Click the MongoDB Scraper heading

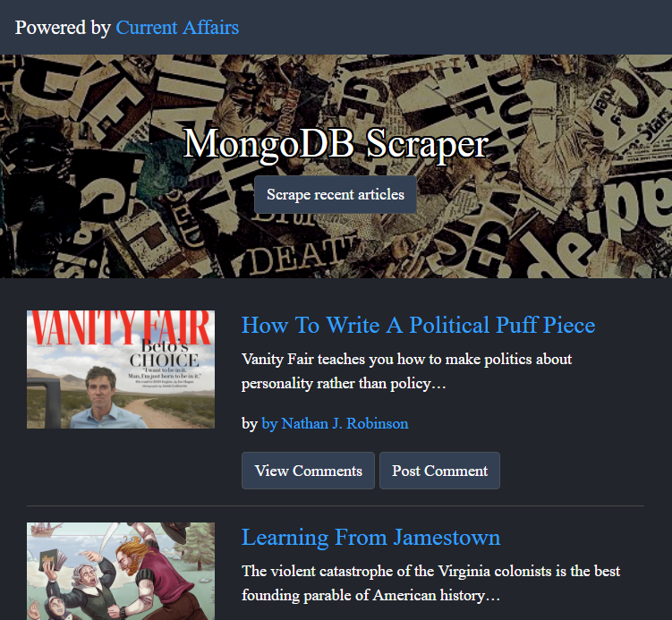click(x=336, y=144)
